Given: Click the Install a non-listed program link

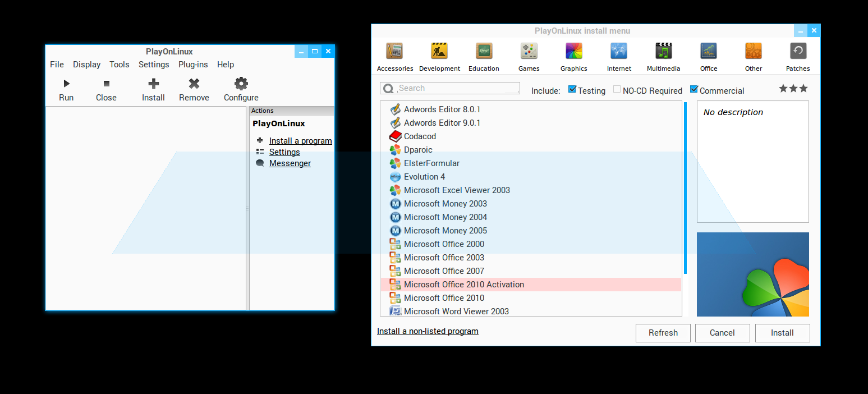Looking at the screenshot, I should click(x=428, y=331).
